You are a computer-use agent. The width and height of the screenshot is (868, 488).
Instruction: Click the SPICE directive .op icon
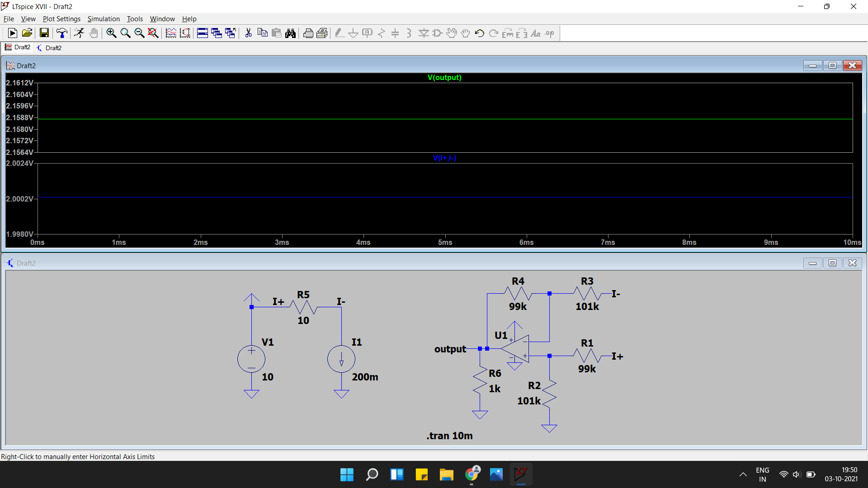pyautogui.click(x=550, y=33)
